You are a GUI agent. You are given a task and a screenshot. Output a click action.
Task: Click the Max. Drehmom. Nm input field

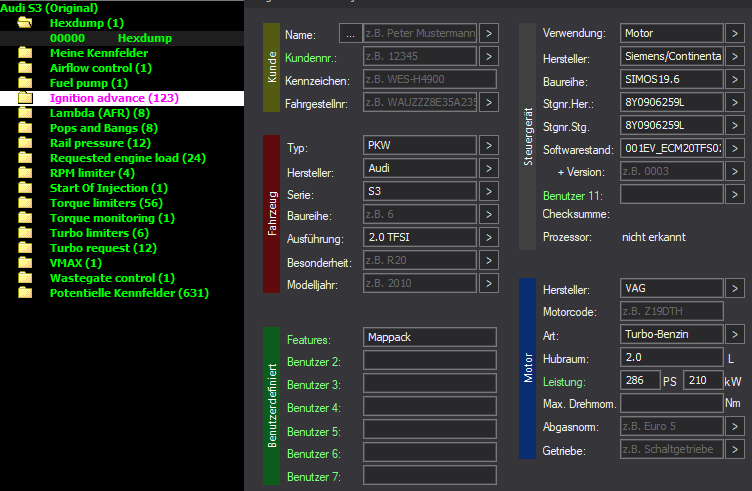tap(671, 403)
